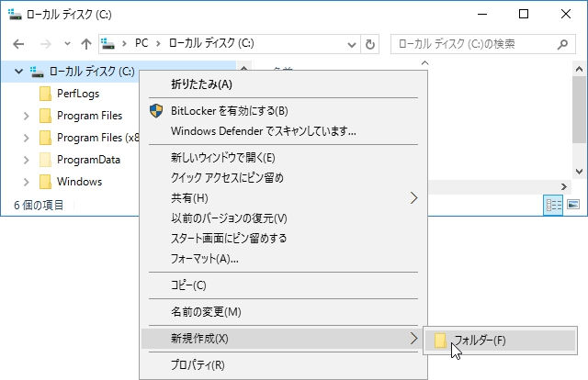Choose 名前の変更(M) from the menu
This screenshot has width=588, height=380.
(283, 312)
